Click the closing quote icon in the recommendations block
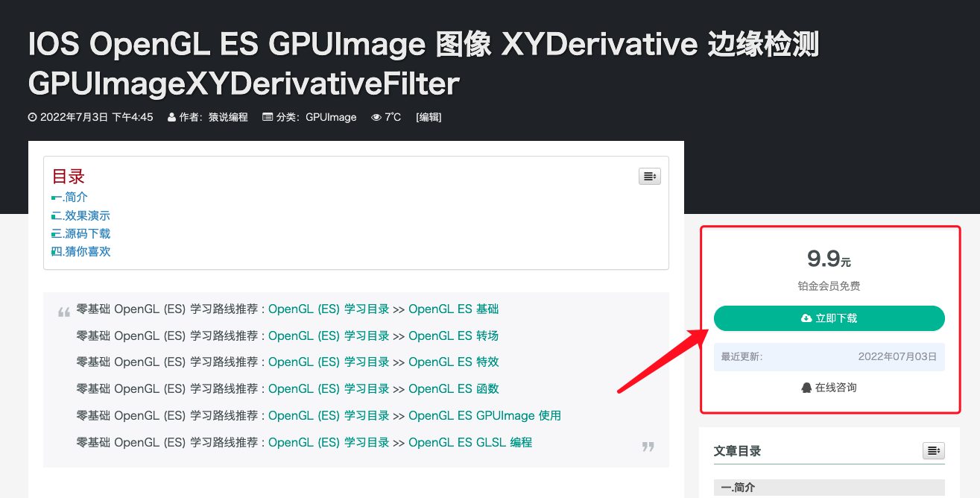 pos(648,446)
